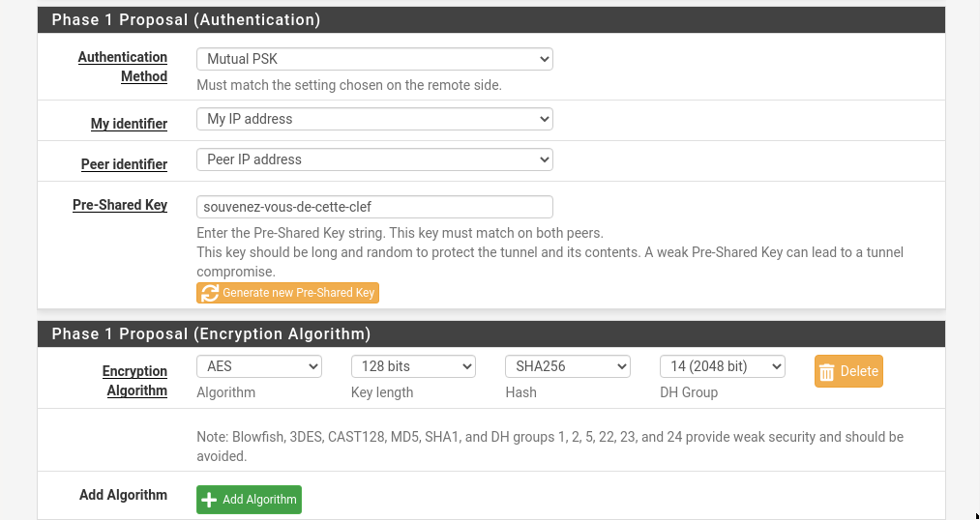The width and height of the screenshot is (980, 520).
Task: Expand the 14 (2048 bit) DH Group dropdown
Action: pos(723,366)
